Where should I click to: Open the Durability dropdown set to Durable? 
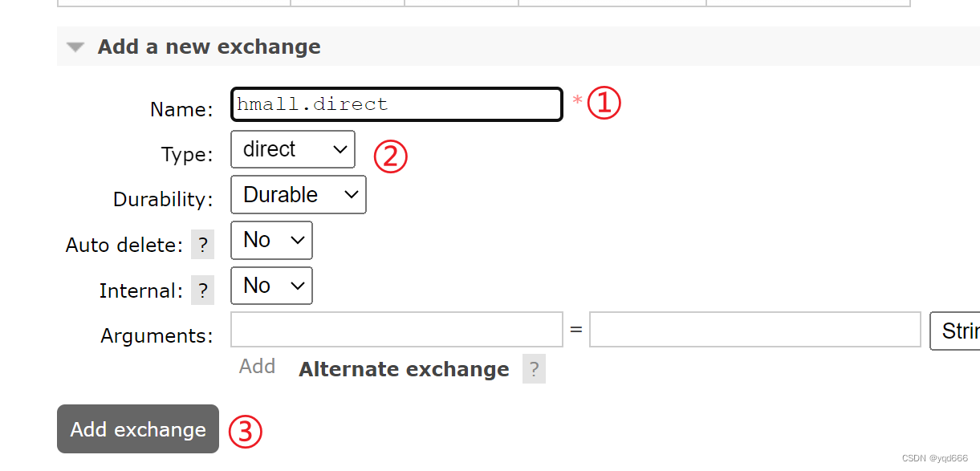pyautogui.click(x=298, y=195)
